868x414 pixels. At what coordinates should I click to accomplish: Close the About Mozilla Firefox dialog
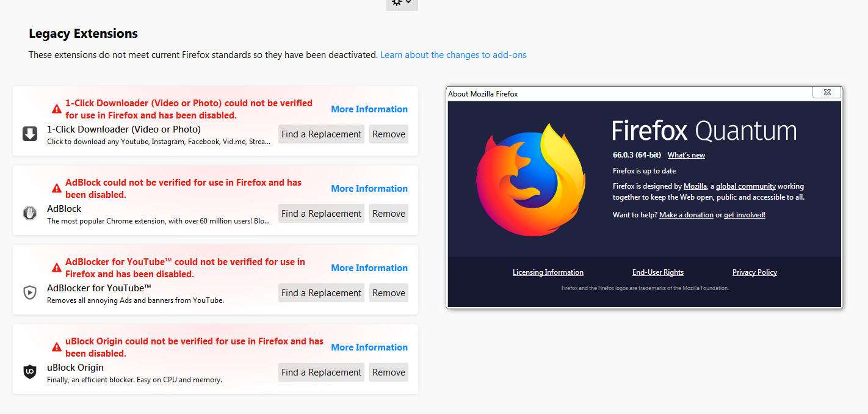tap(826, 92)
